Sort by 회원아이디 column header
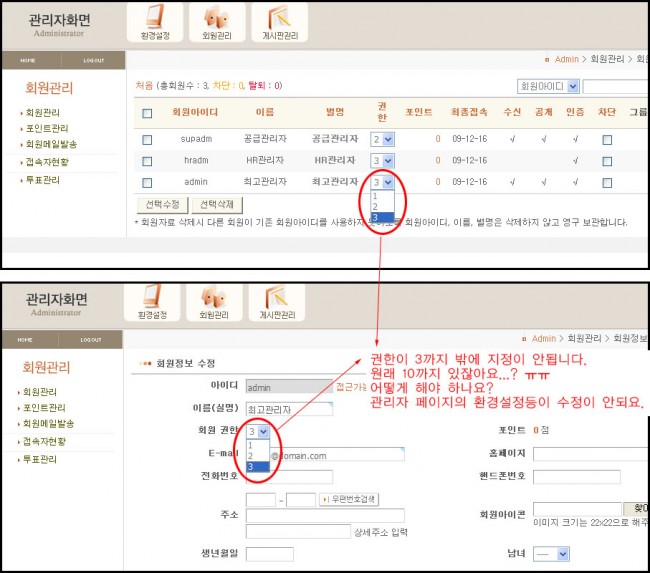 (x=195, y=112)
